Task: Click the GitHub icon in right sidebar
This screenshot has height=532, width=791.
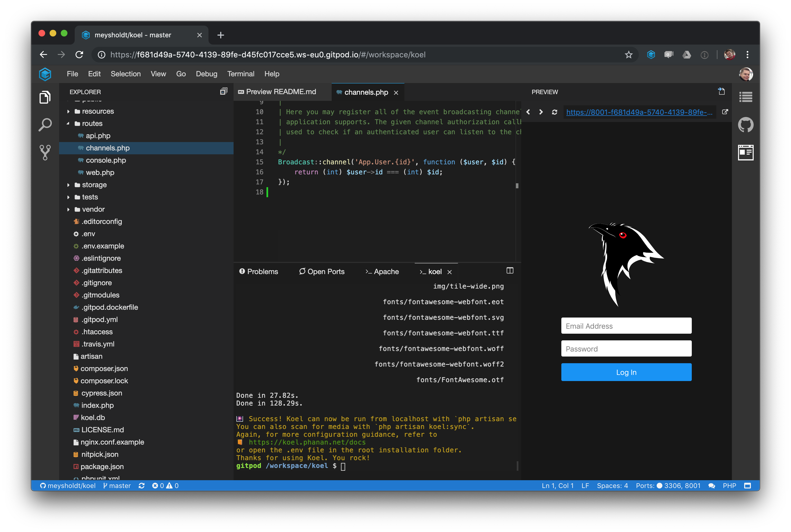Action: pyautogui.click(x=746, y=125)
